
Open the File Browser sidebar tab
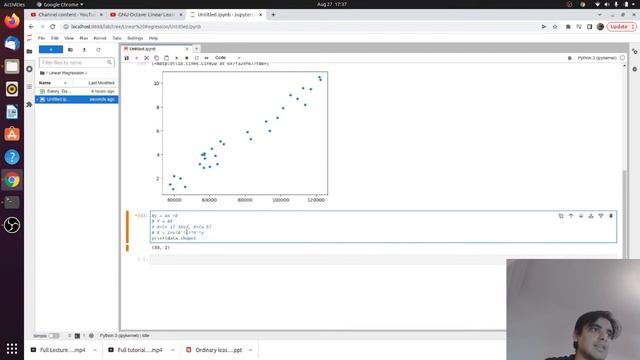[29, 51]
